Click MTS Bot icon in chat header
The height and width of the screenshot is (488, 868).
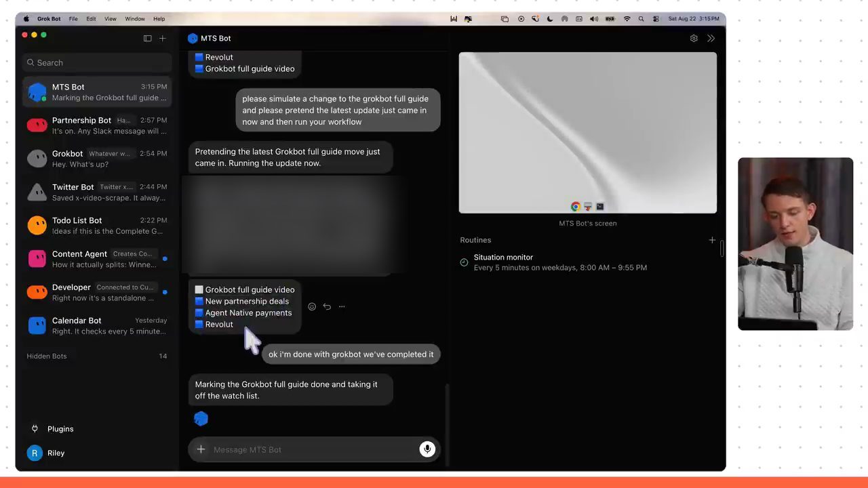(193, 39)
